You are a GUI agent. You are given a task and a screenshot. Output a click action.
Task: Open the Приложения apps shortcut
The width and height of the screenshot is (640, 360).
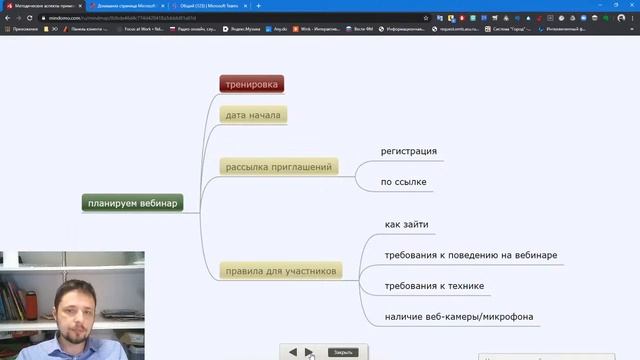click(x=21, y=29)
